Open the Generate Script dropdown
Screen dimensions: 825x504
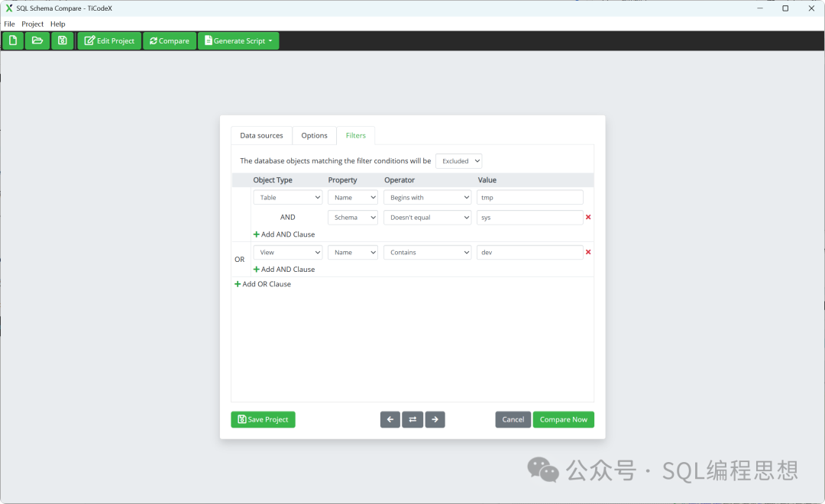click(238, 40)
